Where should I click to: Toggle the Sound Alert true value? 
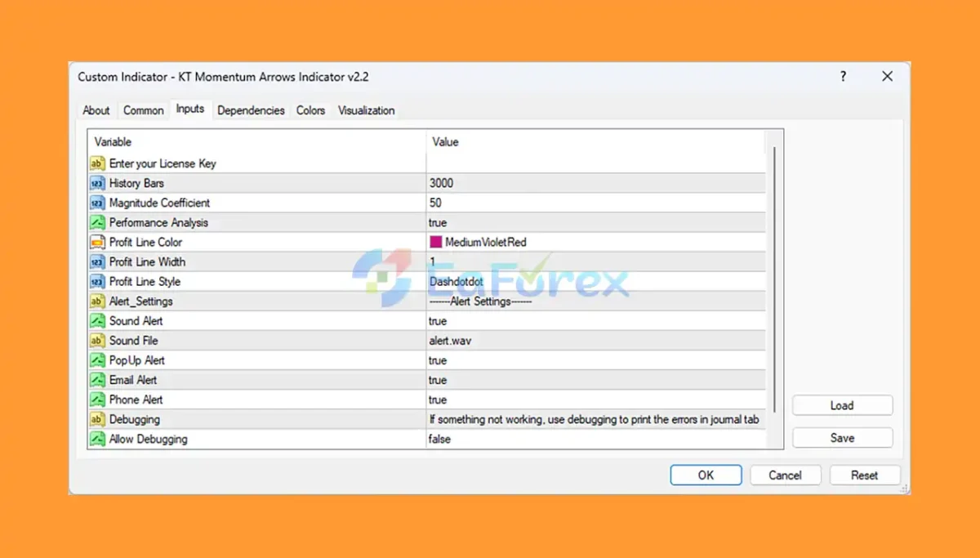pyautogui.click(x=438, y=321)
